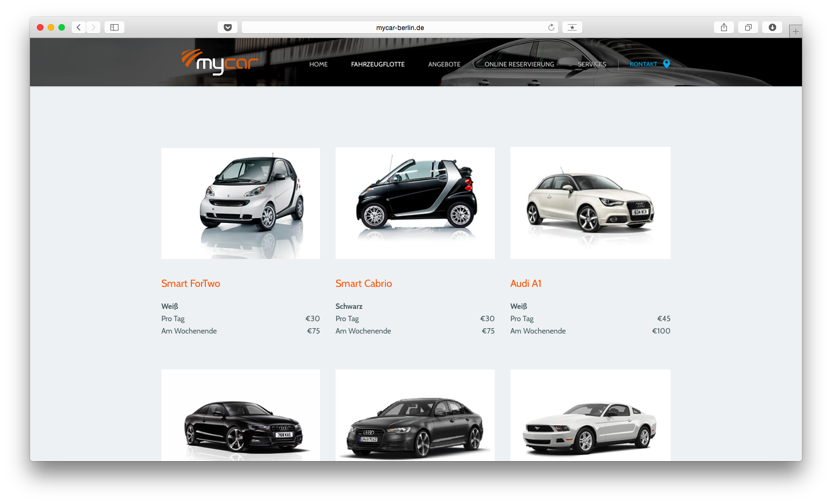
Task: Minimize the Safari window with yellow button
Action: [51, 27]
